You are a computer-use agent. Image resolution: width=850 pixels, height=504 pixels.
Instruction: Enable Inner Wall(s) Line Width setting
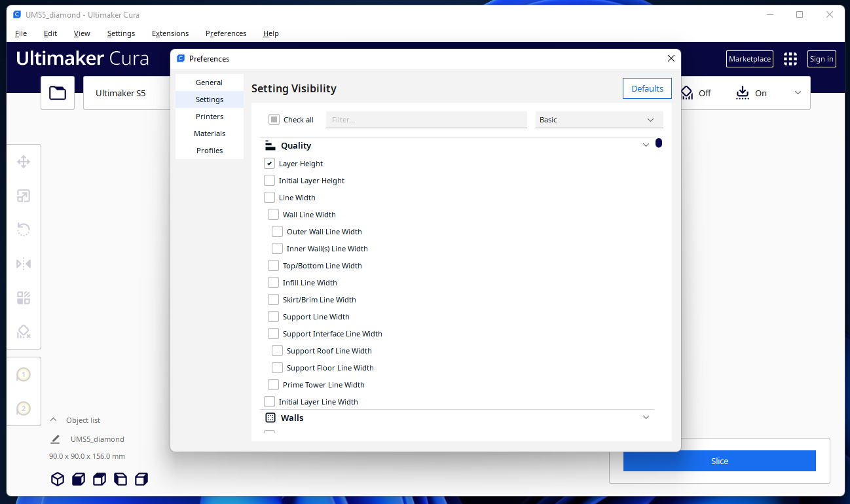(277, 249)
